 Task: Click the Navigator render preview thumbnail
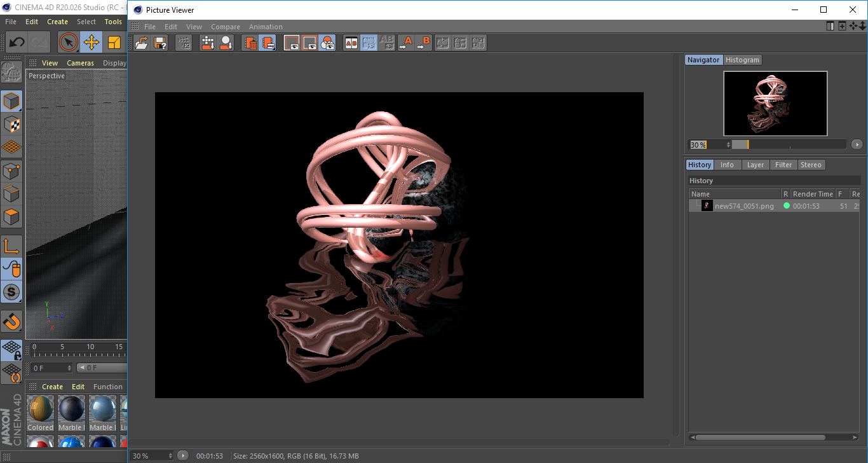(775, 103)
